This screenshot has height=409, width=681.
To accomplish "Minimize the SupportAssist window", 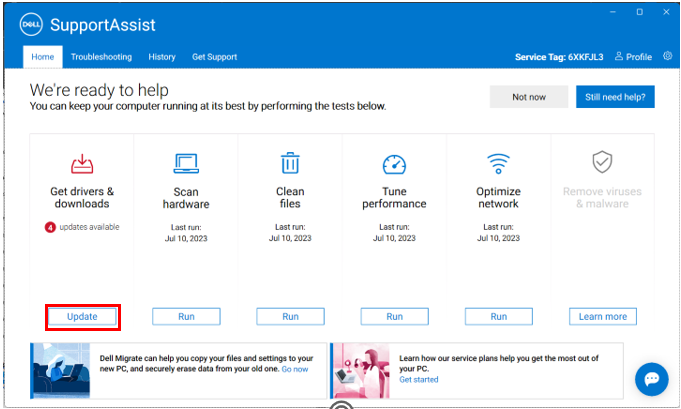I will tap(613, 12).
